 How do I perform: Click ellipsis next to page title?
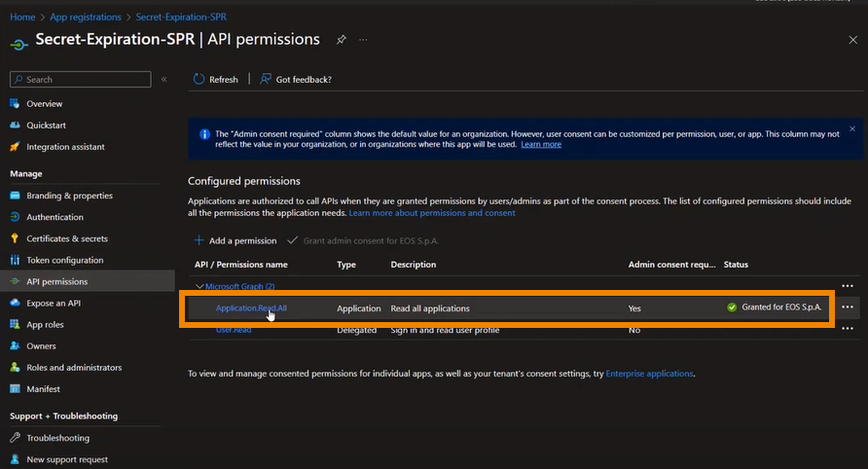pos(363,40)
